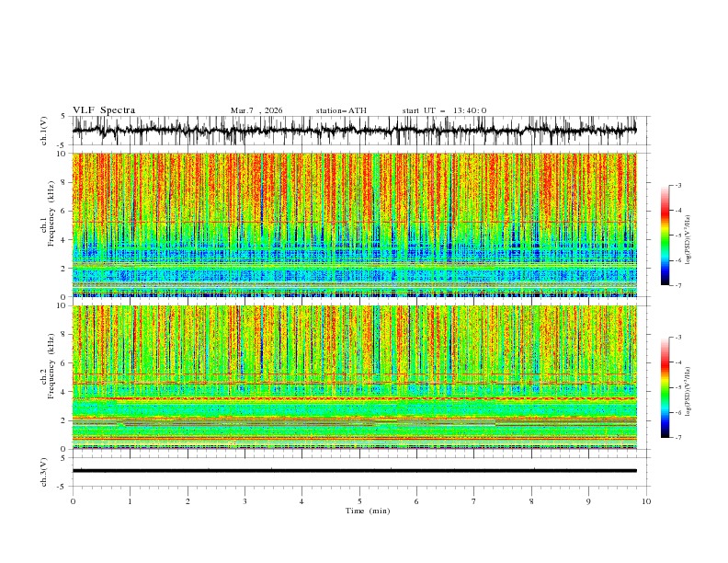The height and width of the screenshot is (563, 728).
Task: Click the "-5" tick on ch.3(V) axis
Action: 62,487
